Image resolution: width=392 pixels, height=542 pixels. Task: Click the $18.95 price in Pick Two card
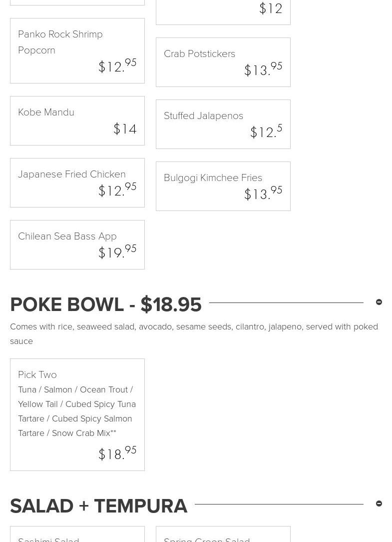click(x=117, y=453)
